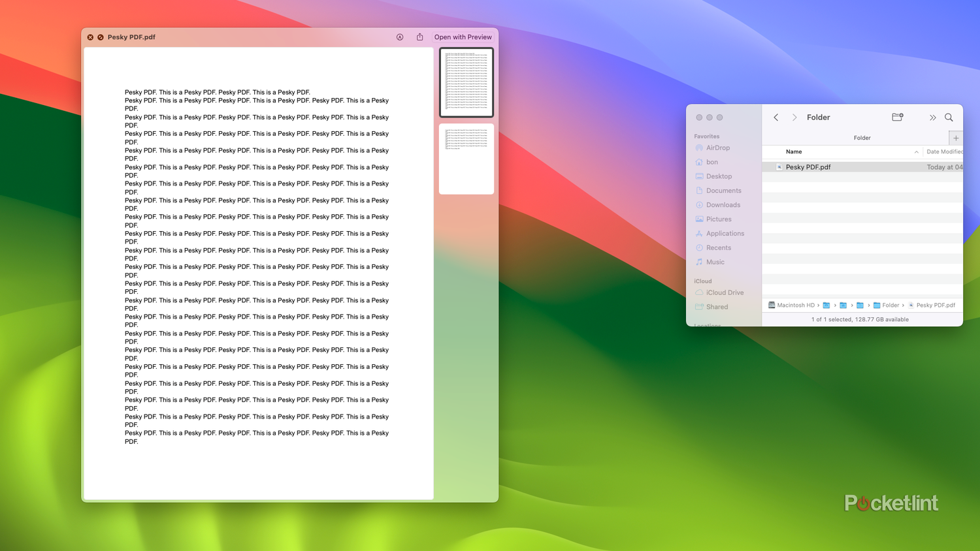This screenshot has width=980, height=551.
Task: Select the Pesky PDF.pdf file row
Action: [862, 167]
